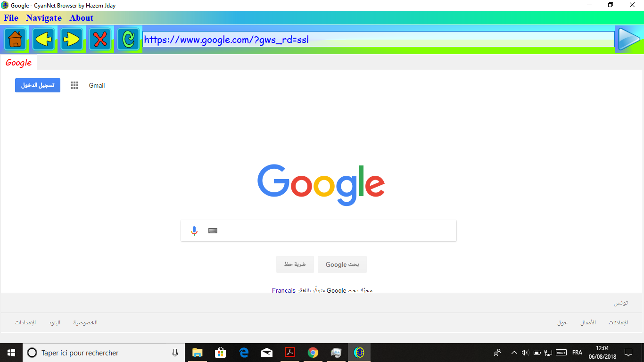Go back with the left arrow button
Viewport: 644px width, 362px height.
43,39
